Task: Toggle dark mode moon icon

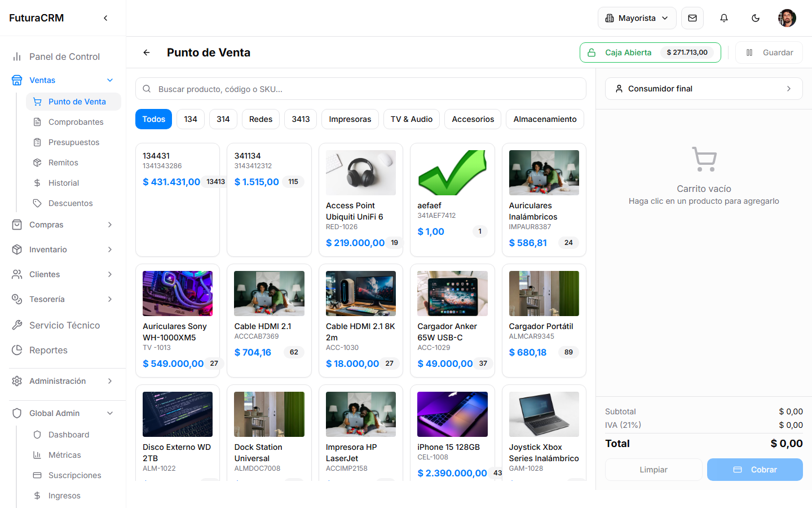Action: click(x=756, y=18)
